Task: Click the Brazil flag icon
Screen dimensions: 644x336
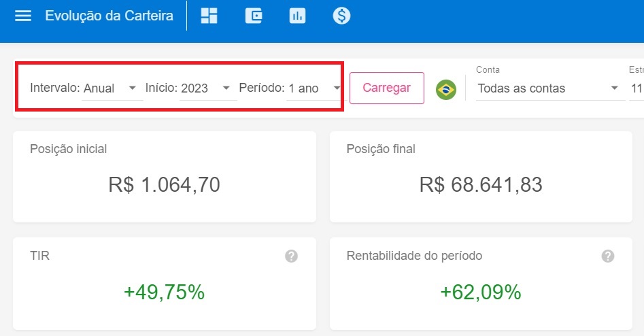Action: tap(446, 88)
